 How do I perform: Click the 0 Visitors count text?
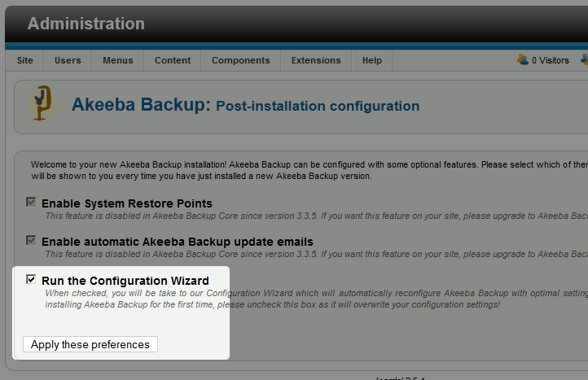coord(551,60)
